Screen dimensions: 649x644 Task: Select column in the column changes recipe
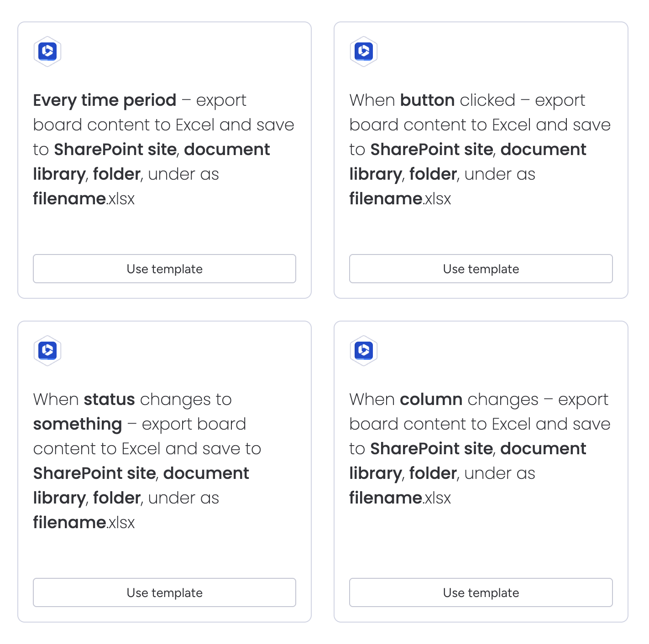[x=431, y=400]
